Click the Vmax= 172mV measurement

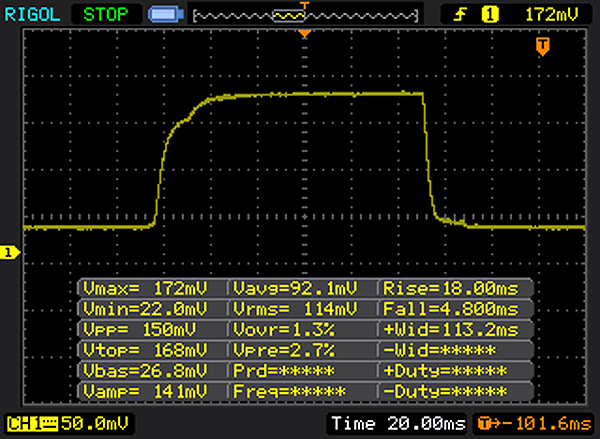click(145, 288)
